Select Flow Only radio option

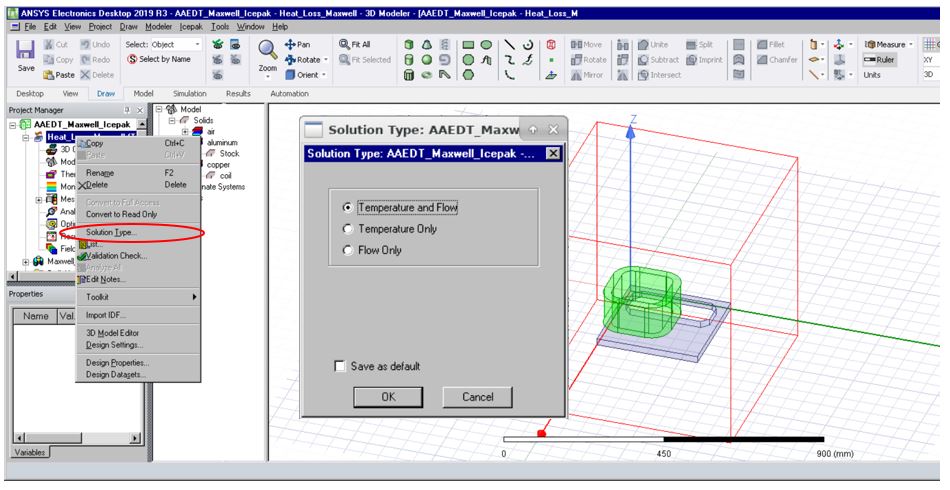(347, 250)
